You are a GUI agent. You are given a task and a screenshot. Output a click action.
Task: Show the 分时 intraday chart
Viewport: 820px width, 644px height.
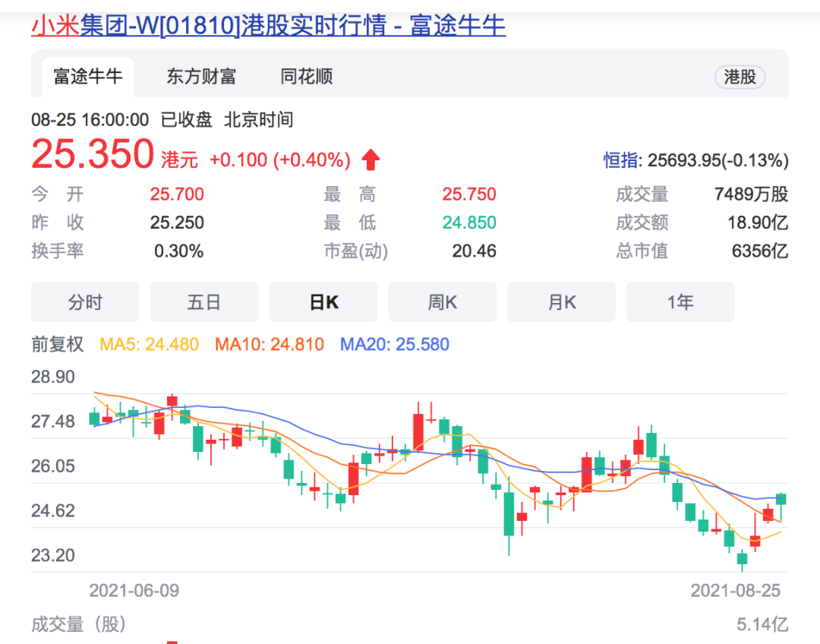(x=85, y=302)
